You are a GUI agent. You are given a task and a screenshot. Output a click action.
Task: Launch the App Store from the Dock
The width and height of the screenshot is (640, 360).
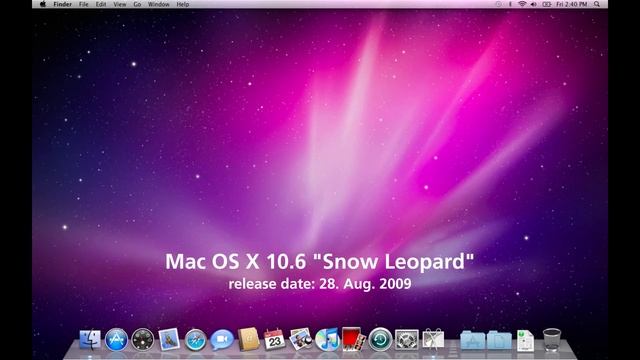click(x=116, y=340)
